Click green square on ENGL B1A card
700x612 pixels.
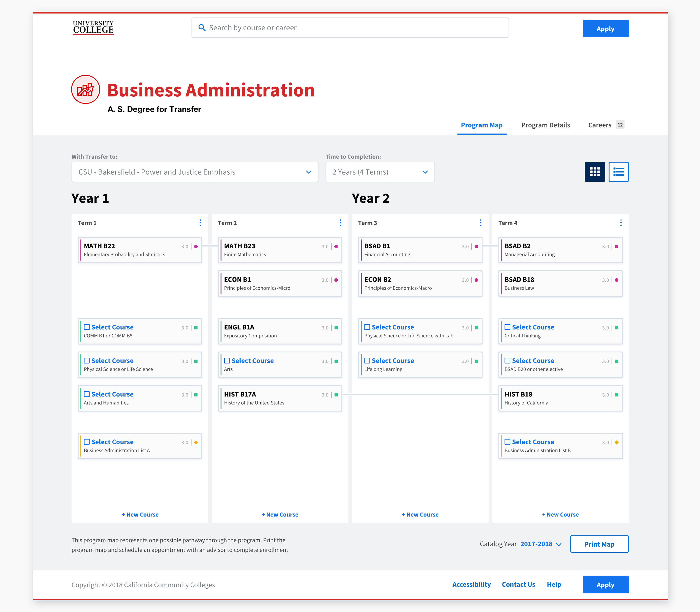(x=336, y=328)
